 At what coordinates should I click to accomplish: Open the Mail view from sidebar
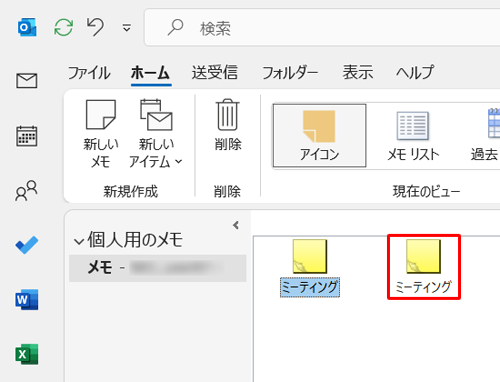click(27, 81)
